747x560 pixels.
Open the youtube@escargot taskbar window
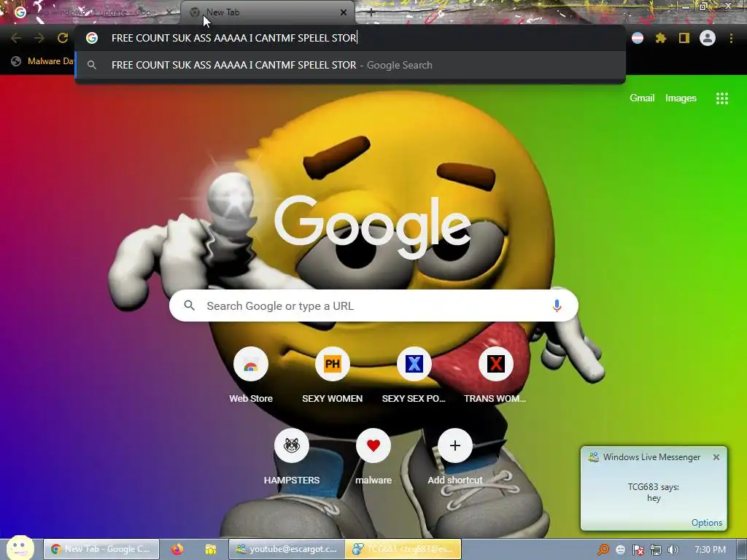pos(287,549)
